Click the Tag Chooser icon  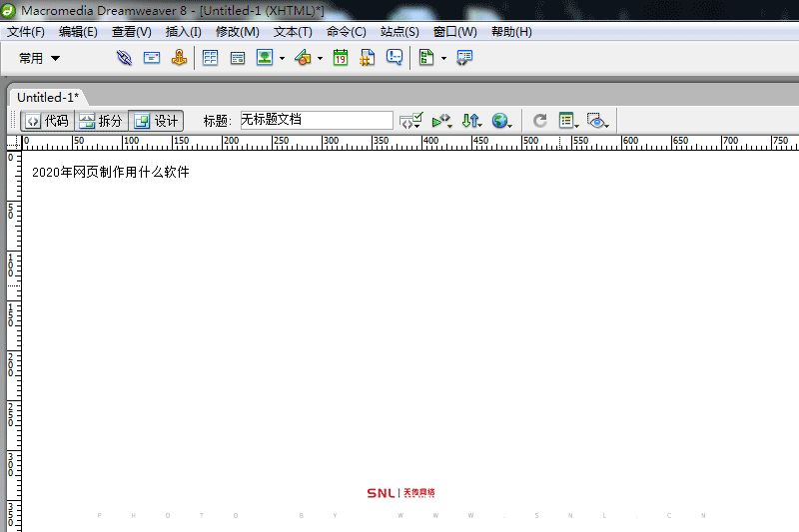click(x=464, y=58)
